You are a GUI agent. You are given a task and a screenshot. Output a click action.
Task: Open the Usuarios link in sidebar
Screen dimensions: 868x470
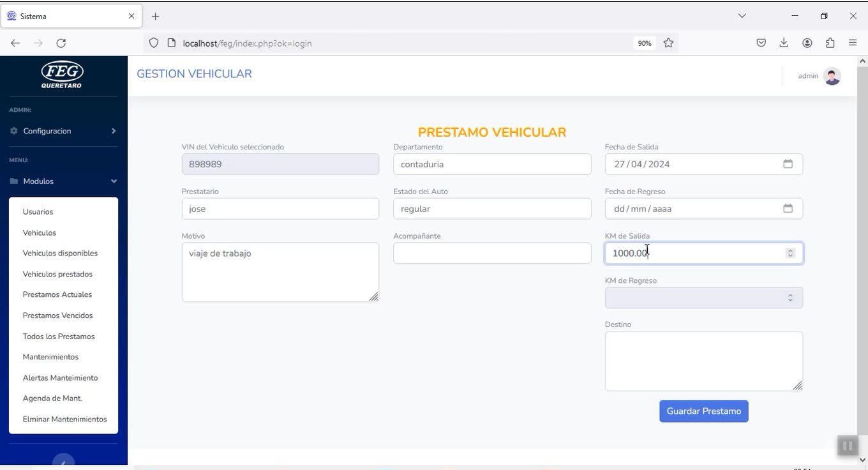pyautogui.click(x=38, y=212)
